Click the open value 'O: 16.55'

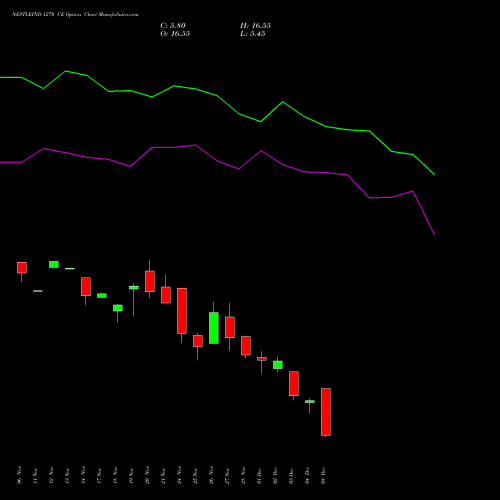[175, 34]
